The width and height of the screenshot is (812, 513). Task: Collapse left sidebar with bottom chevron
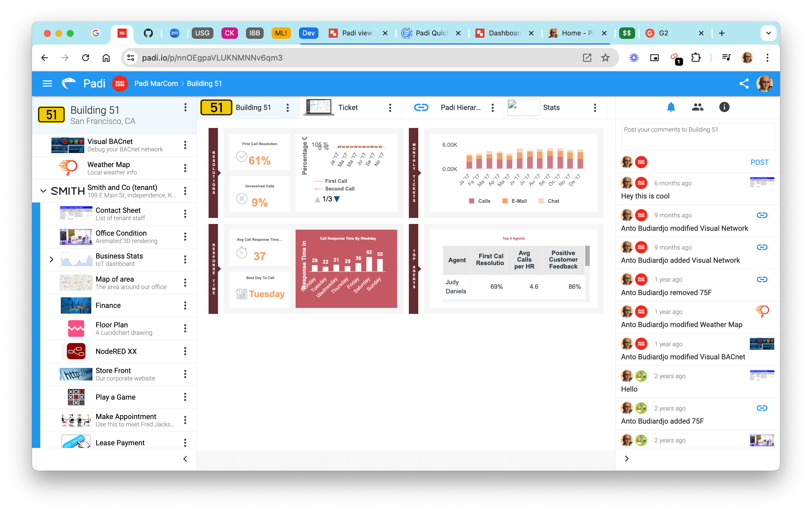point(185,459)
